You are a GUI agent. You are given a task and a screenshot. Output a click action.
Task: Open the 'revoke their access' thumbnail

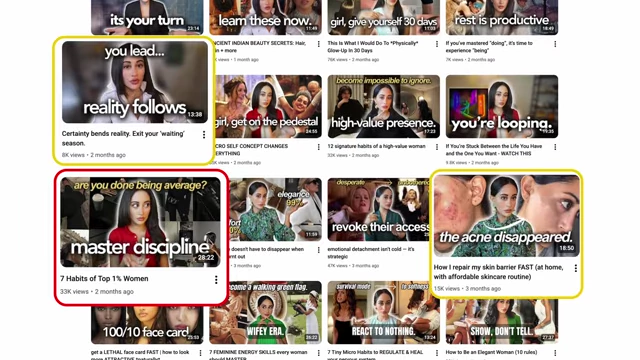(x=379, y=209)
